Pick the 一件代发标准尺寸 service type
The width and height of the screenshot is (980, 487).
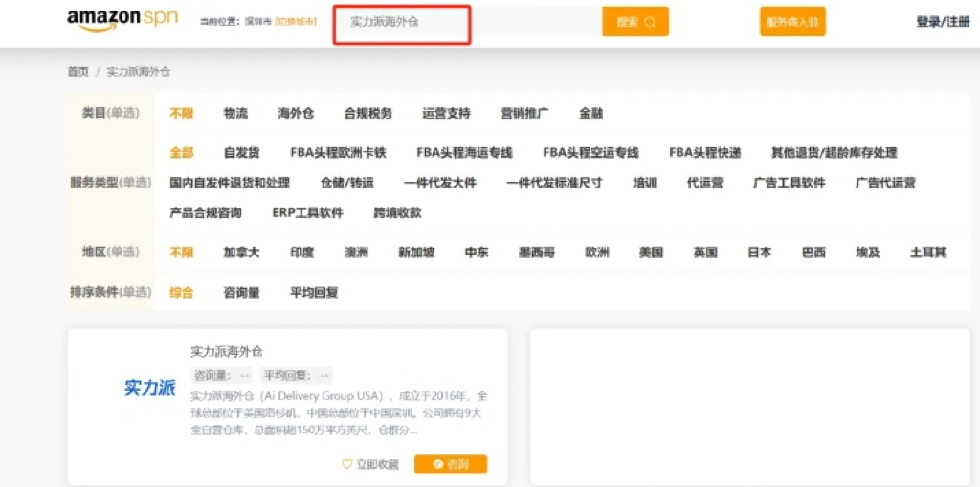click(x=554, y=183)
